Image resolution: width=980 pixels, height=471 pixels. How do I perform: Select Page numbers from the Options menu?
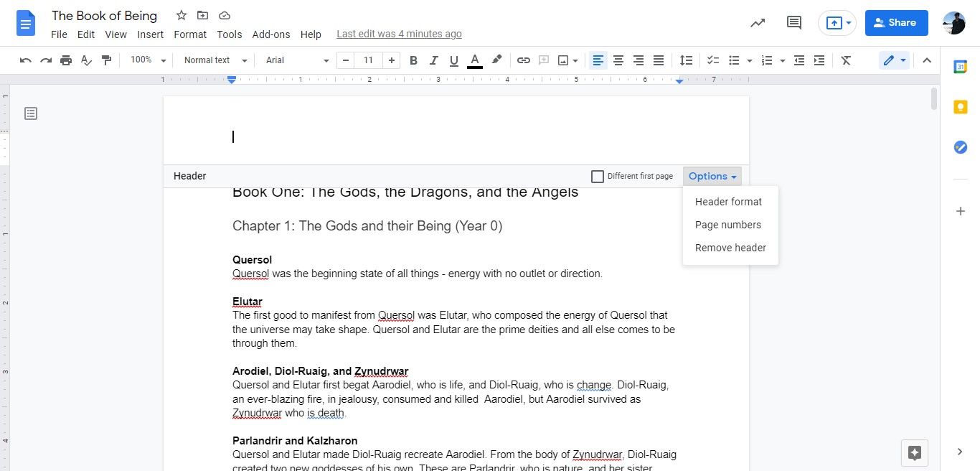(727, 224)
